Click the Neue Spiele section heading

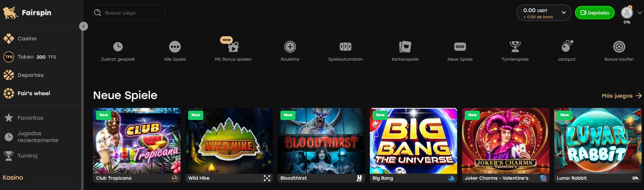[x=125, y=96]
